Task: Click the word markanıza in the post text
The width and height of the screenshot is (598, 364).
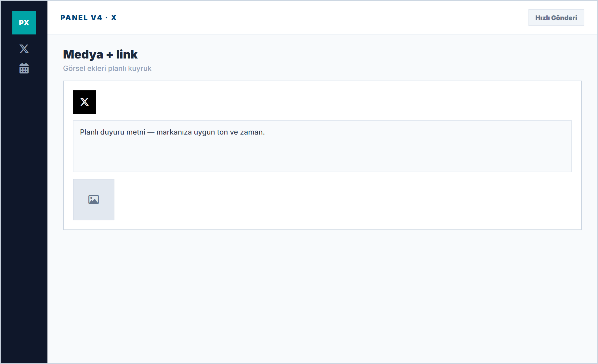Action: click(174, 132)
